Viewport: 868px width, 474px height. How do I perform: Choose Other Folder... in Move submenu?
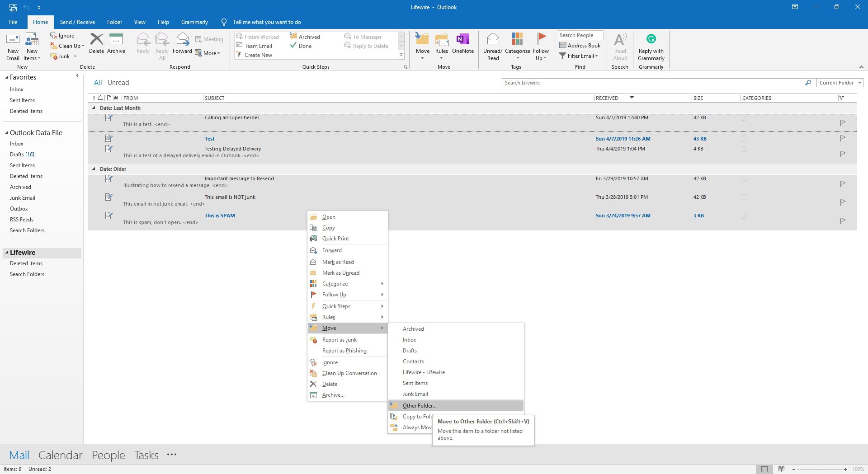point(456,406)
